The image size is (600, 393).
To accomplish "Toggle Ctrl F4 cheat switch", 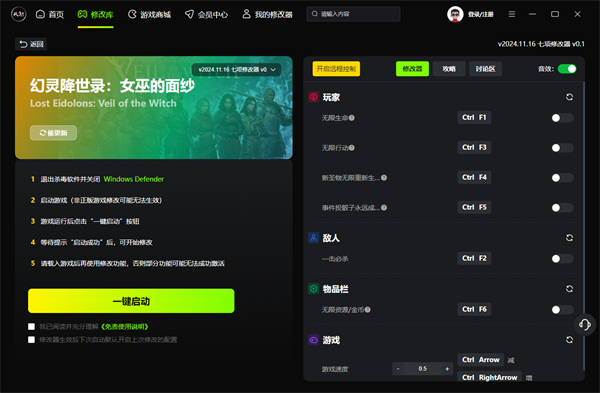I will click(562, 178).
